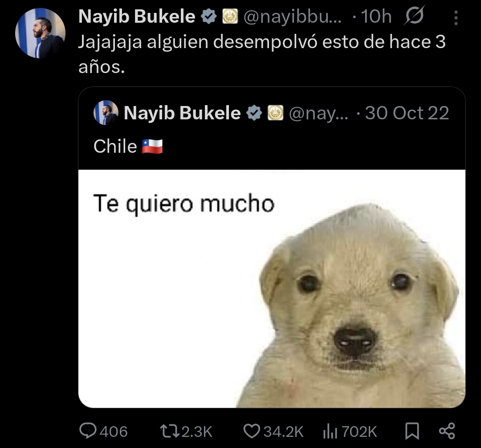Click the verified badge in quoted tweet
Screen dimensions: 481x448
click(254, 113)
